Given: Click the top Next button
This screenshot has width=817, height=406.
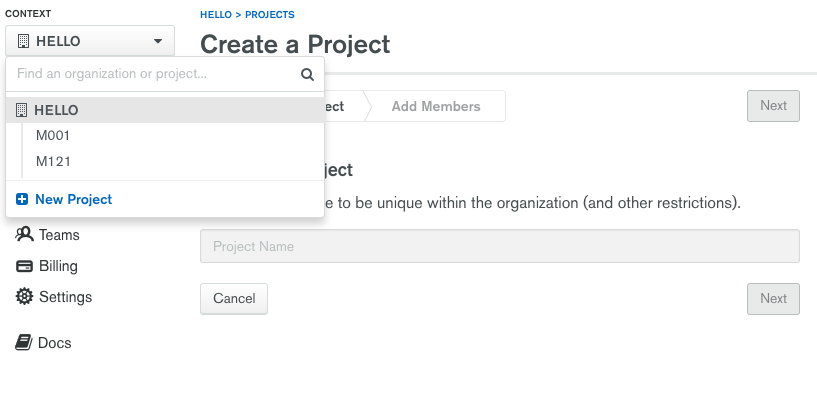Looking at the screenshot, I should (x=773, y=106).
